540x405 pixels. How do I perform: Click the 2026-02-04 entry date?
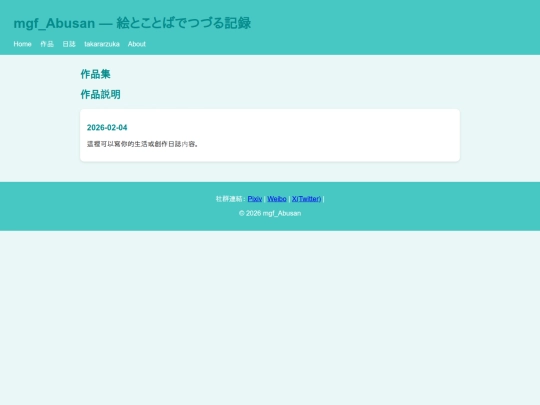click(107, 128)
